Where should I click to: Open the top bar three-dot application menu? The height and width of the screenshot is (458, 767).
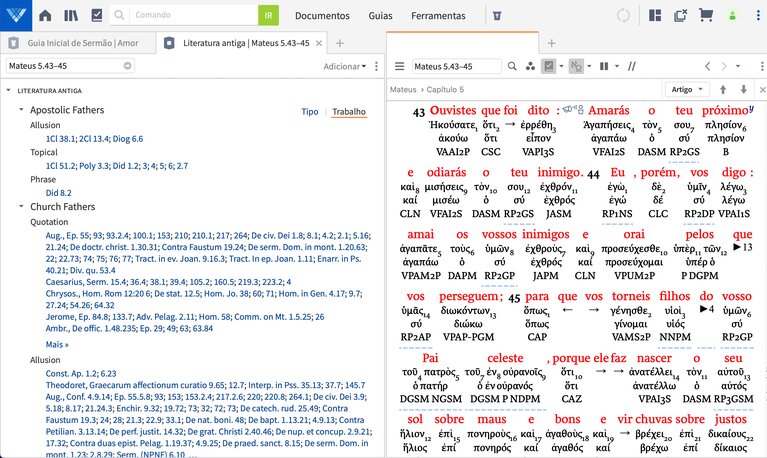(758, 16)
